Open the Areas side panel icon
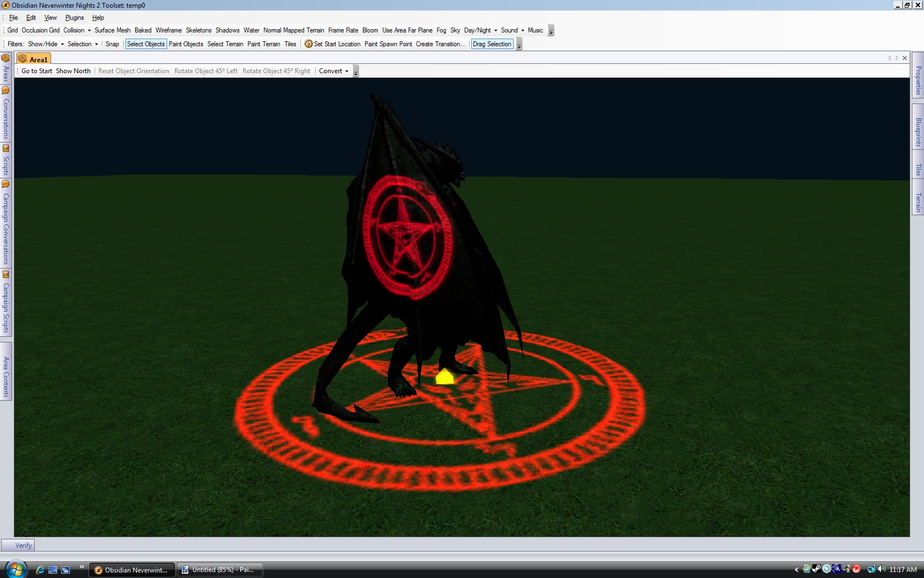This screenshot has width=924, height=578. [x=6, y=58]
